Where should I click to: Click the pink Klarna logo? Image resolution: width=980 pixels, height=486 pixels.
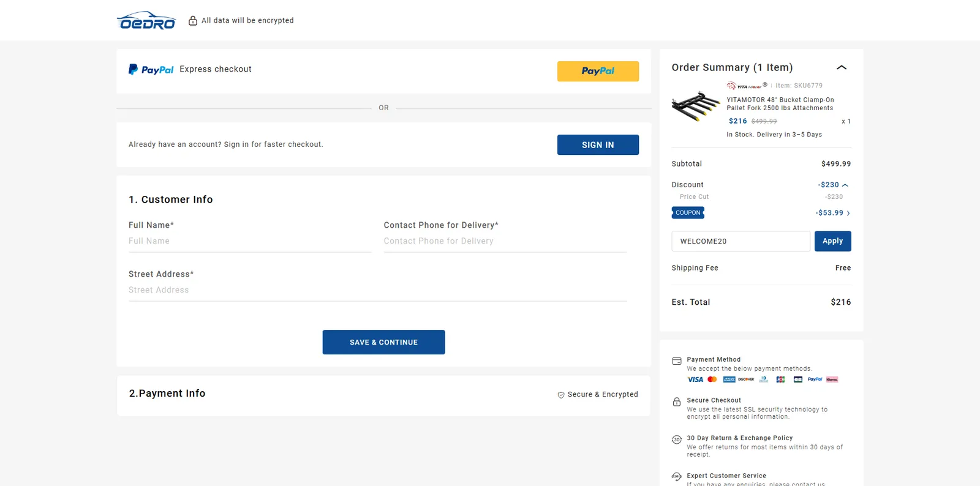click(832, 379)
